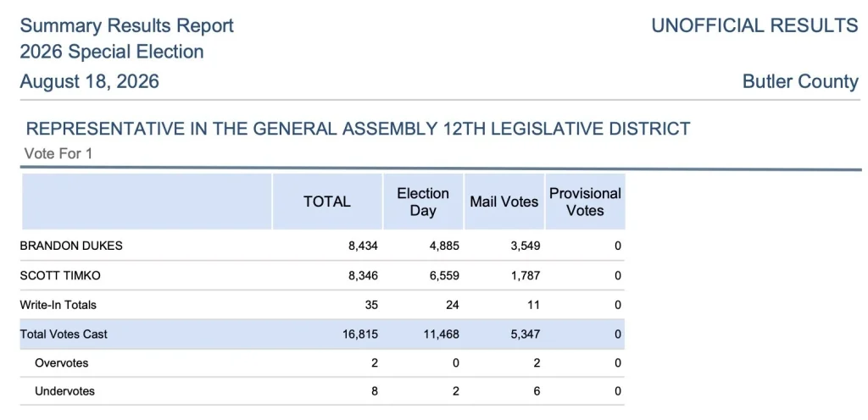The image size is (868, 420).
Task: Select the Write-In Totals row label
Action: 58,305
